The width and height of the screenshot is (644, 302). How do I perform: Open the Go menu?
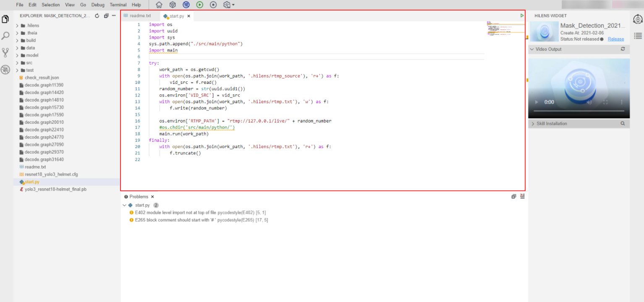83,5
